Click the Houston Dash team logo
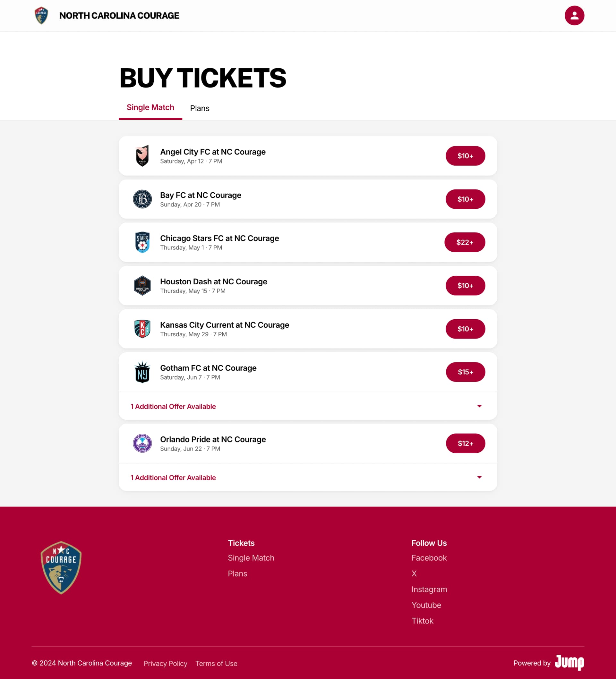Image resolution: width=616 pixels, height=679 pixels. 142,286
